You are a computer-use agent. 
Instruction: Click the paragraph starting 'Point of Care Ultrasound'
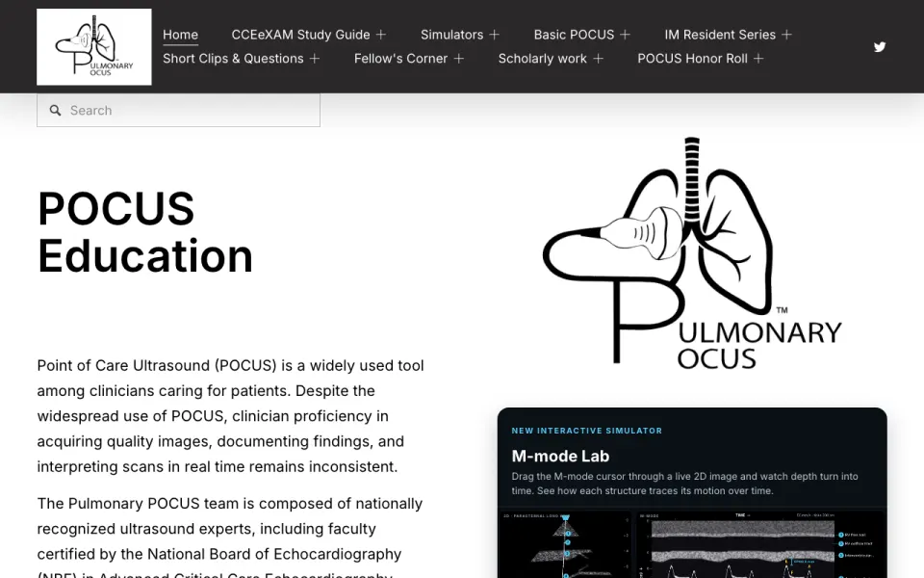[230, 416]
